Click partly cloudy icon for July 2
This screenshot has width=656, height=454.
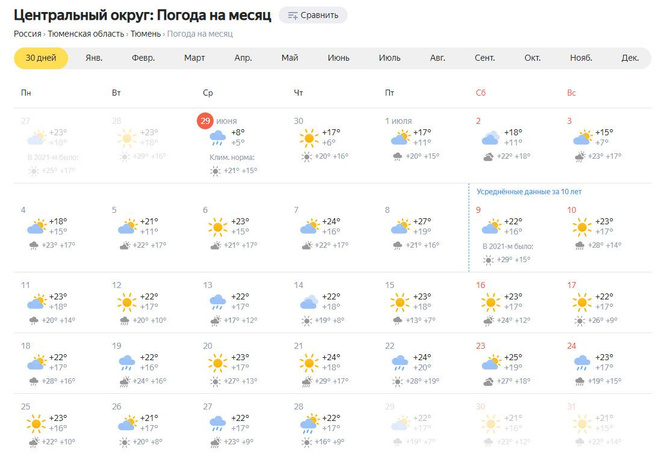(x=490, y=138)
